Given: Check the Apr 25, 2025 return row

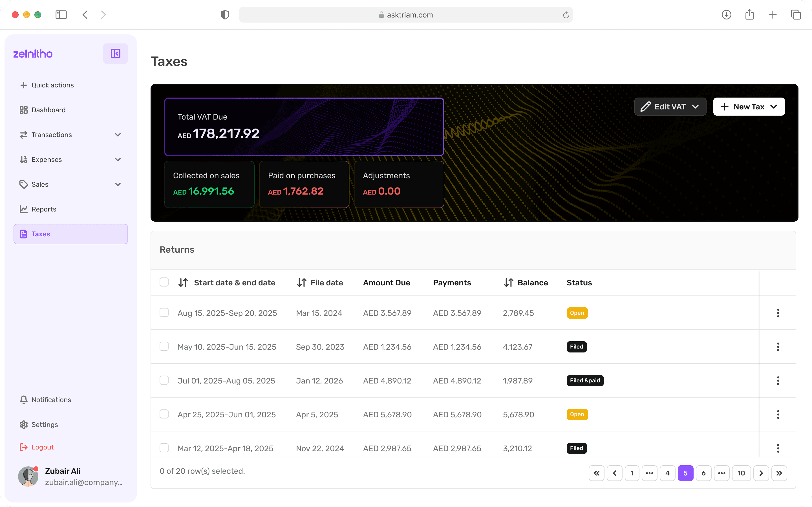Looking at the screenshot, I should (164, 414).
